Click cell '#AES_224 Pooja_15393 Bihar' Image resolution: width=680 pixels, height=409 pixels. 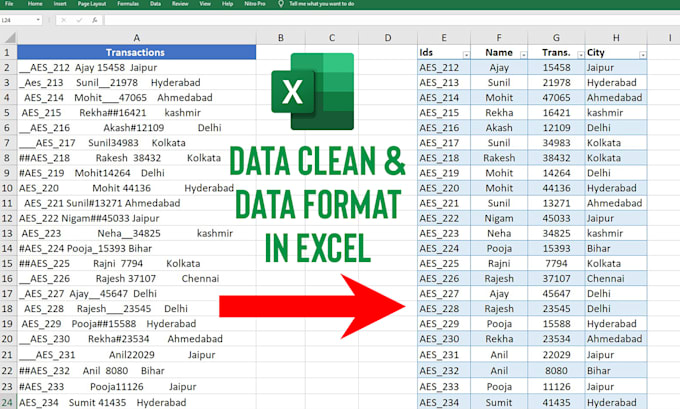tap(137, 249)
